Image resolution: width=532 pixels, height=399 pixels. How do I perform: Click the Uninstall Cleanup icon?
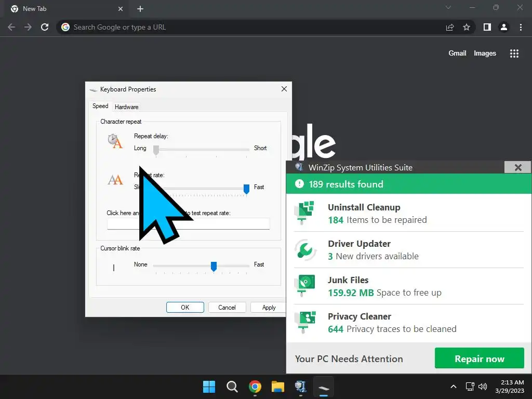pos(304,212)
